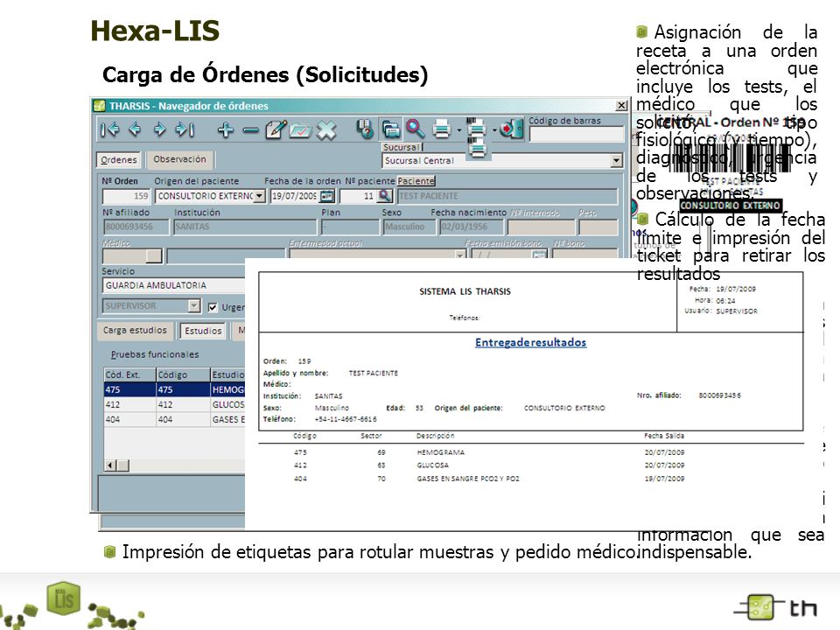The width and height of the screenshot is (840, 630).
Task: Search patient with Nº paciente magnifier
Action: point(385,196)
